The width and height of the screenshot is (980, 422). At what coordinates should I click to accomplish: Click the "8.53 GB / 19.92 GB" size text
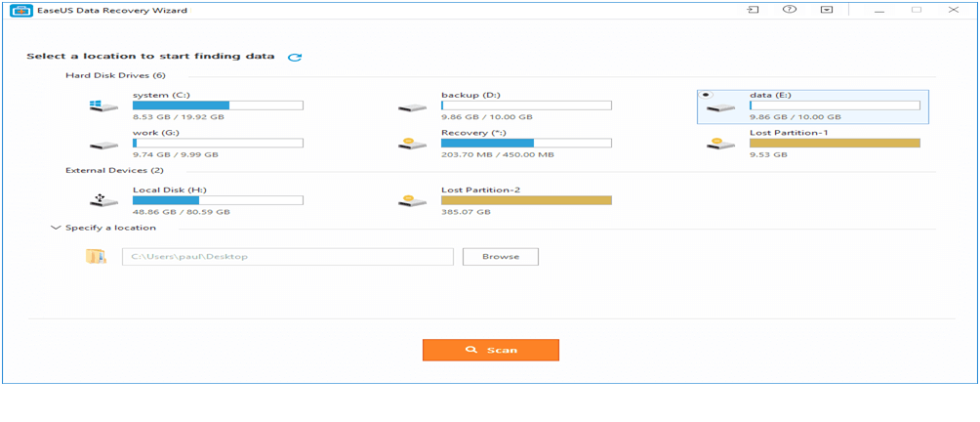[x=179, y=117]
